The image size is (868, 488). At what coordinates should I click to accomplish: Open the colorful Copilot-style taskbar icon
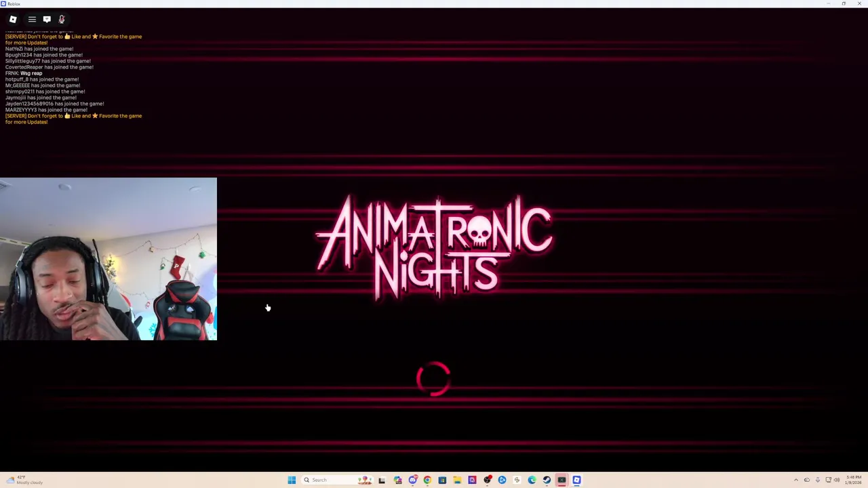pyautogui.click(x=397, y=480)
